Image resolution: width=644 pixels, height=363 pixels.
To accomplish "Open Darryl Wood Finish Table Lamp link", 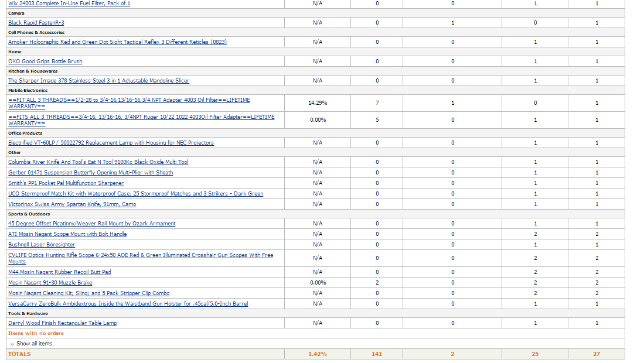I will coord(62,323).
